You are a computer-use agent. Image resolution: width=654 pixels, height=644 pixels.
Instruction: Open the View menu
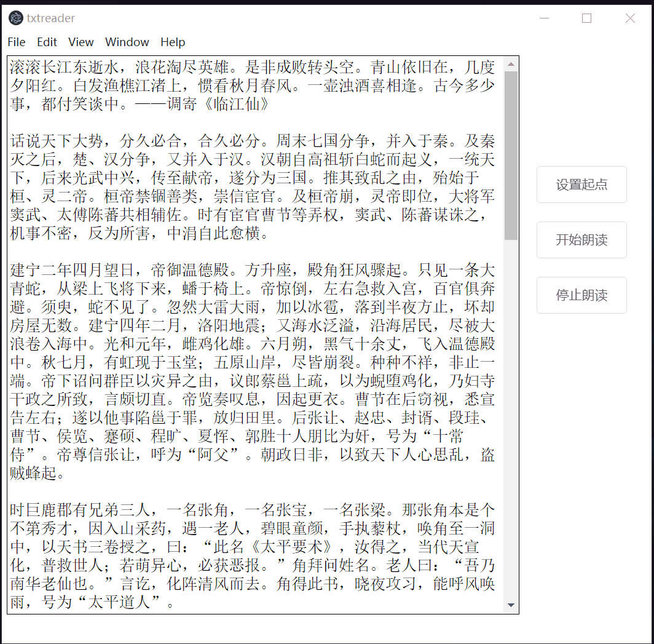81,42
